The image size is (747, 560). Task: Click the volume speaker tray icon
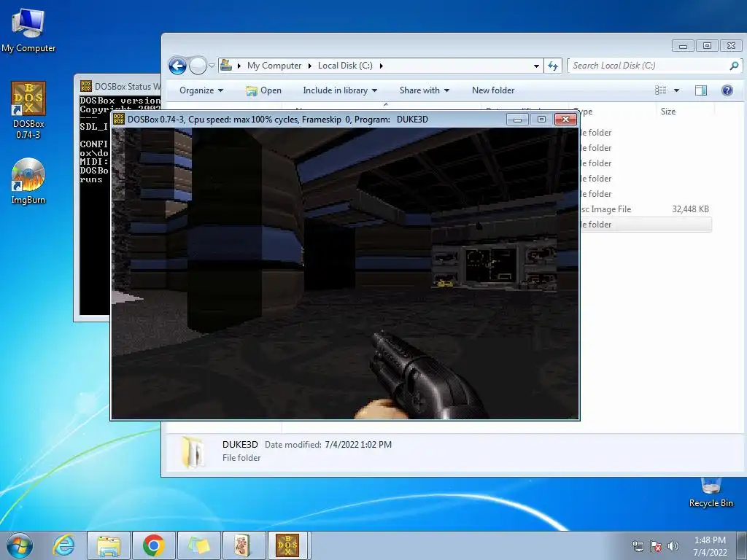pos(673,546)
